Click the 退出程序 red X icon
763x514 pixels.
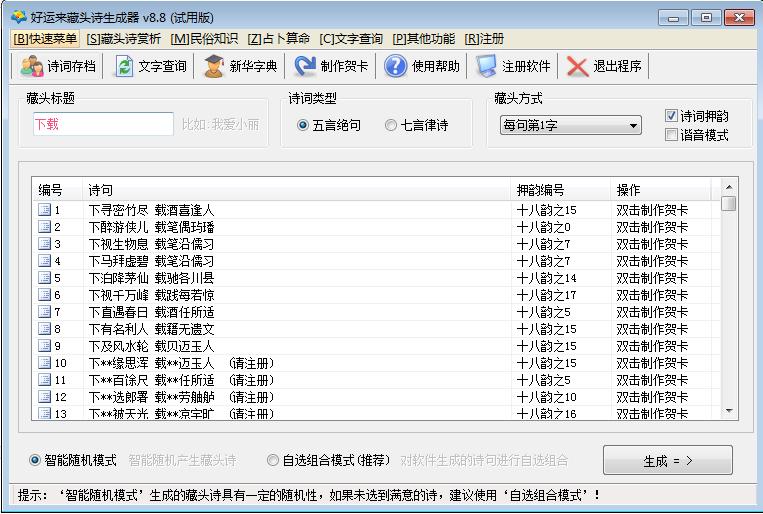tap(578, 67)
